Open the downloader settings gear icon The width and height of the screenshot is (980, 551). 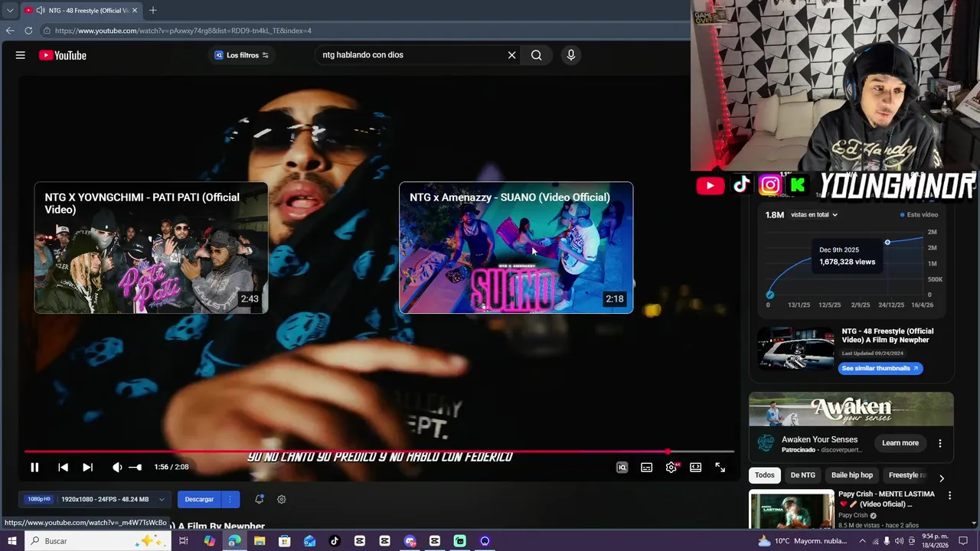click(282, 499)
